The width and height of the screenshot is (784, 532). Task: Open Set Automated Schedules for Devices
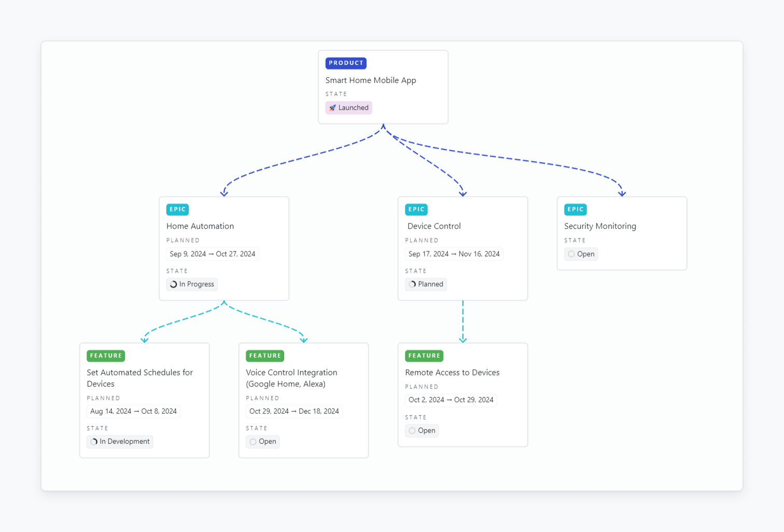pyautogui.click(x=139, y=378)
